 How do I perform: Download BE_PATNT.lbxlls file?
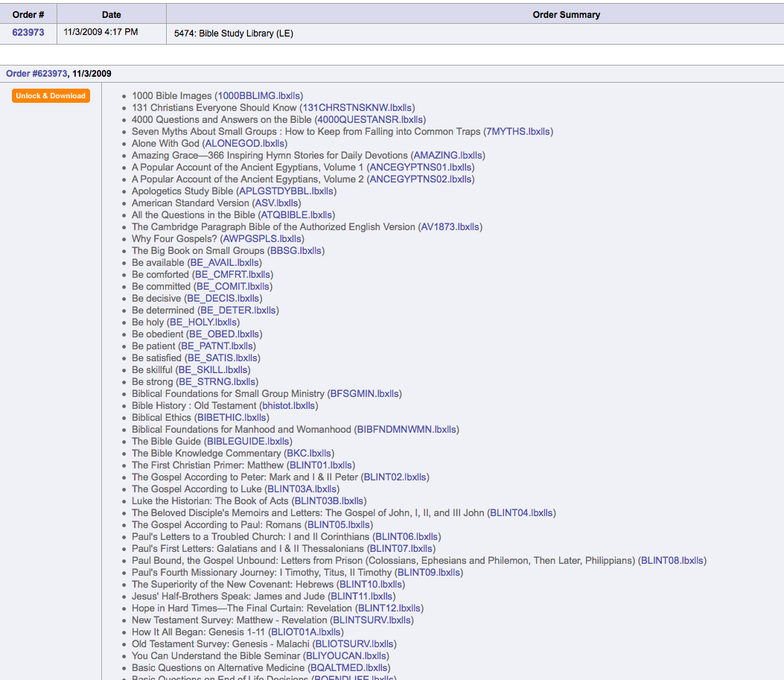217,346
